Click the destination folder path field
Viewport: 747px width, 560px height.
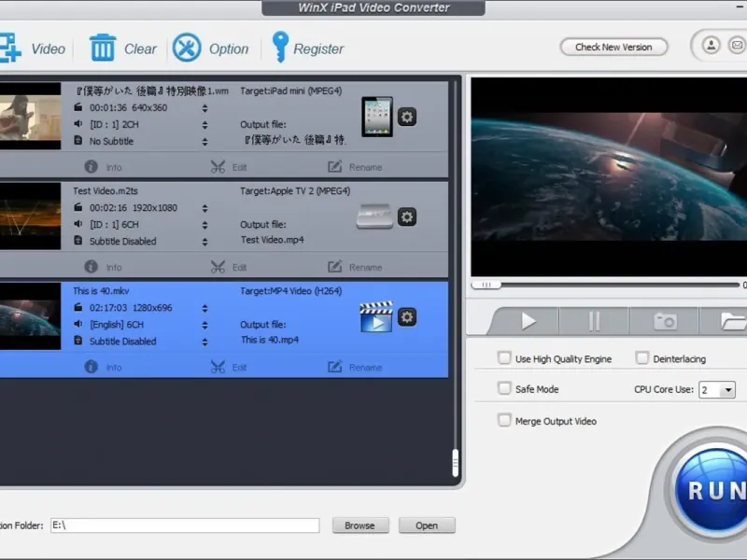pos(185,525)
